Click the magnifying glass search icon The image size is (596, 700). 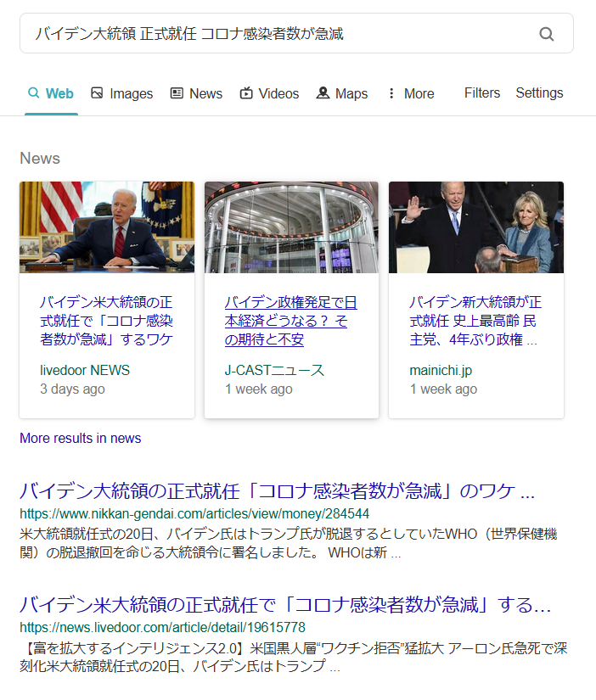(x=547, y=34)
